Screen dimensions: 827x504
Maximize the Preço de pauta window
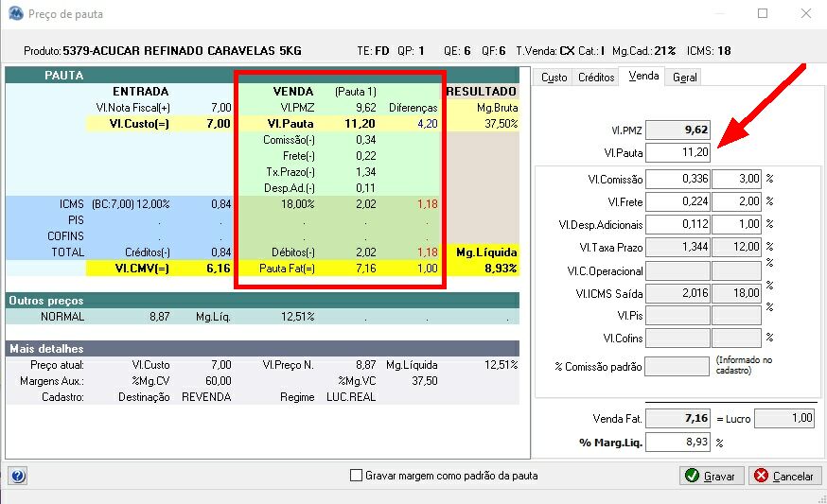click(763, 13)
